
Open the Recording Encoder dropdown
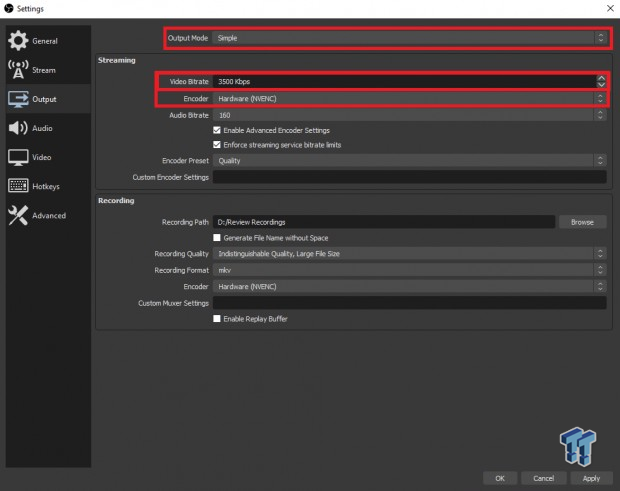(409, 286)
